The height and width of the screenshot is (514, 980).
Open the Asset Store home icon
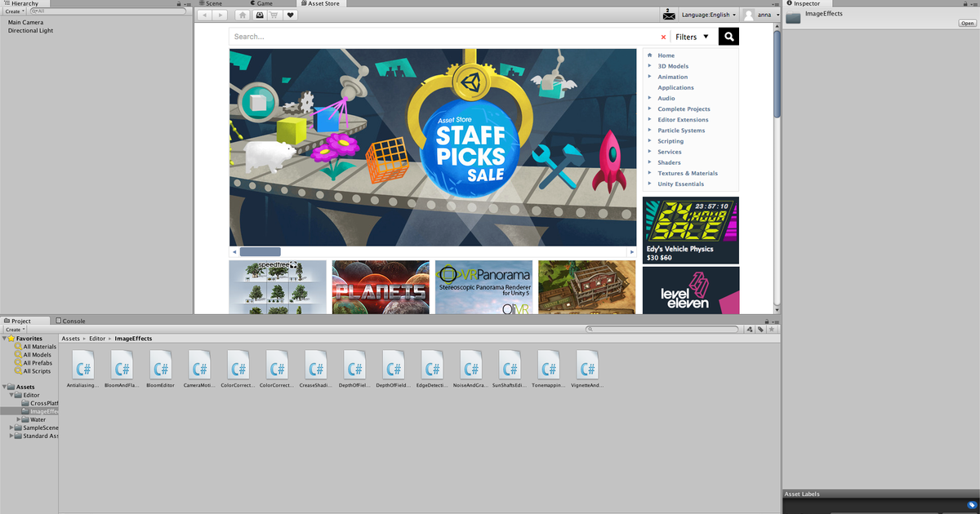(x=243, y=15)
